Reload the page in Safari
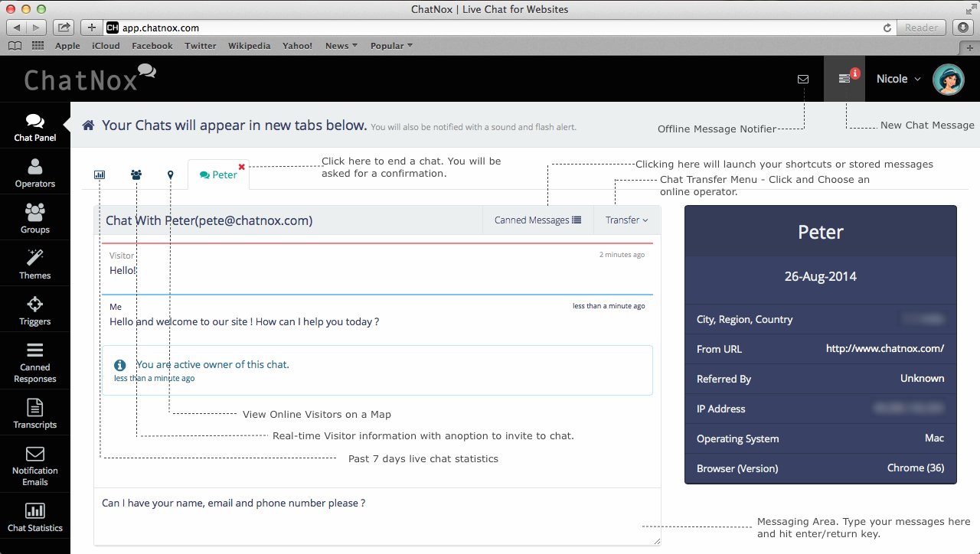The width and height of the screenshot is (980, 554). (887, 28)
